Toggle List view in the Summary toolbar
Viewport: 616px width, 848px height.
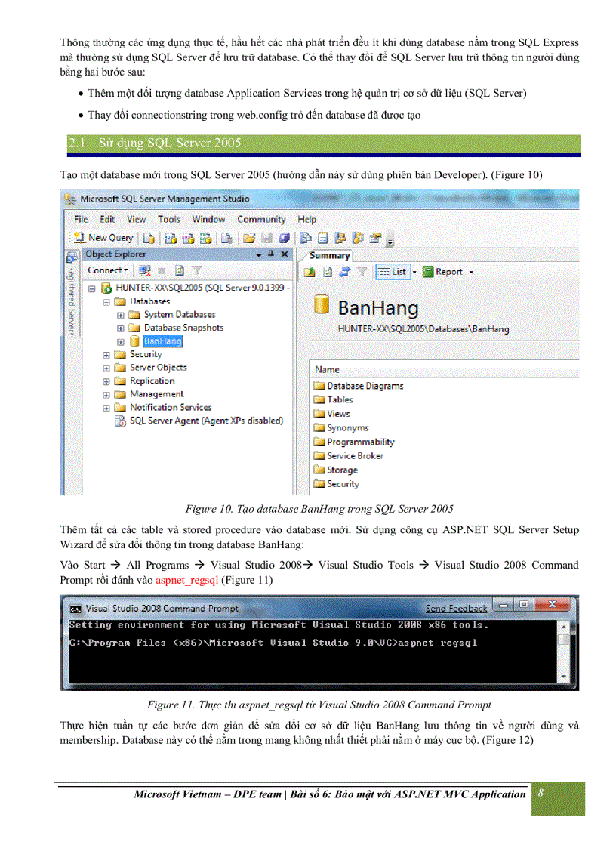tap(393, 271)
